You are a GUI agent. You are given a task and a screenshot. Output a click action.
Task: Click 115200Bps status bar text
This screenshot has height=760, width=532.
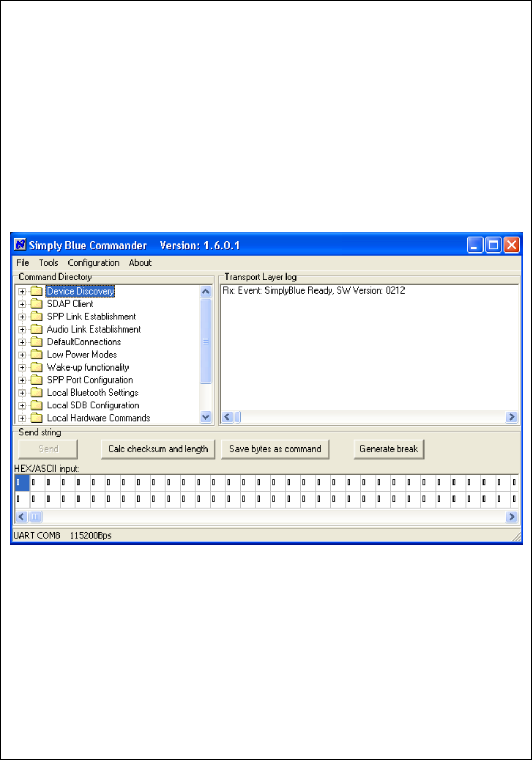91,535
